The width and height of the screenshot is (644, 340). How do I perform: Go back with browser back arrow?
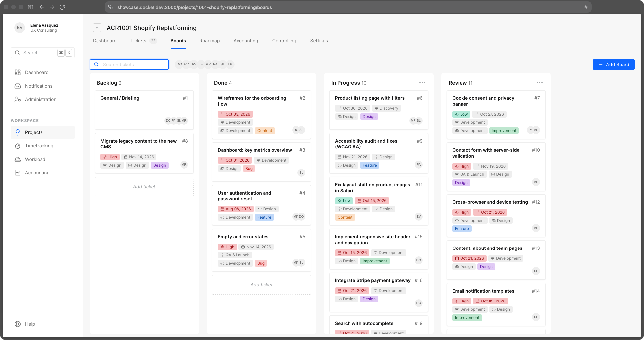click(x=42, y=7)
